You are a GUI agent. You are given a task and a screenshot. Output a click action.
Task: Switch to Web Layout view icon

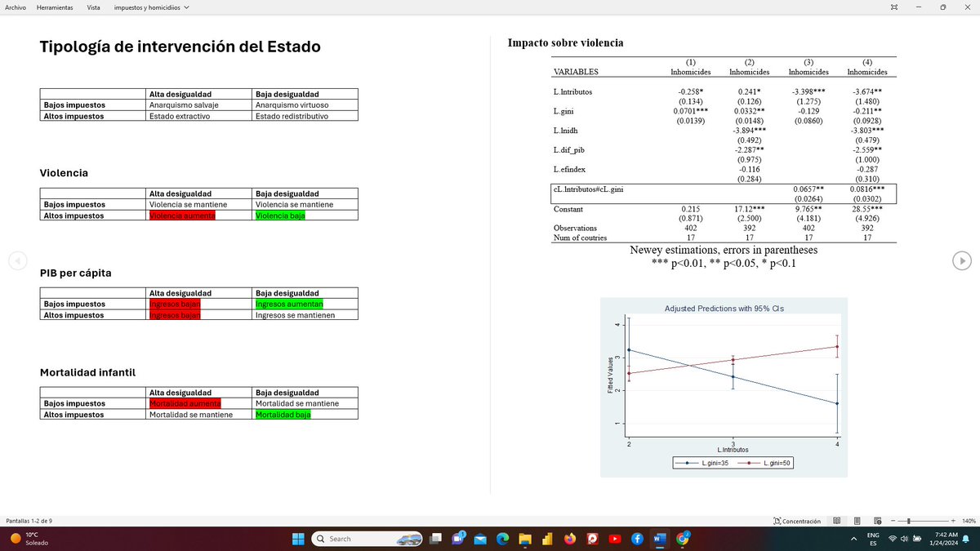pyautogui.click(x=876, y=521)
